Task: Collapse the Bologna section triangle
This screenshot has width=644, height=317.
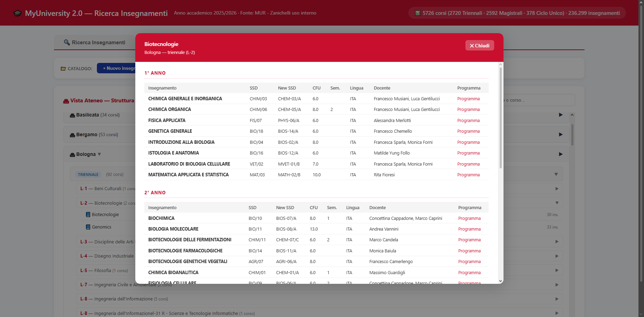Action: pos(99,154)
